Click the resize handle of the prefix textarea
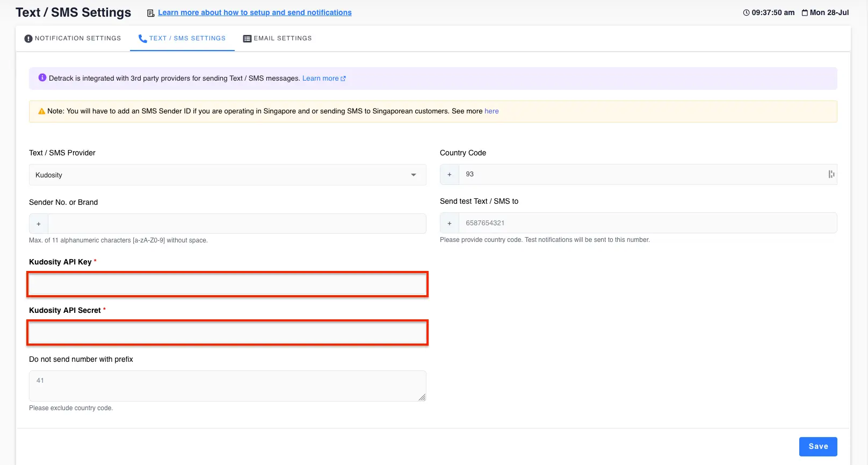868x465 pixels. pos(422,397)
